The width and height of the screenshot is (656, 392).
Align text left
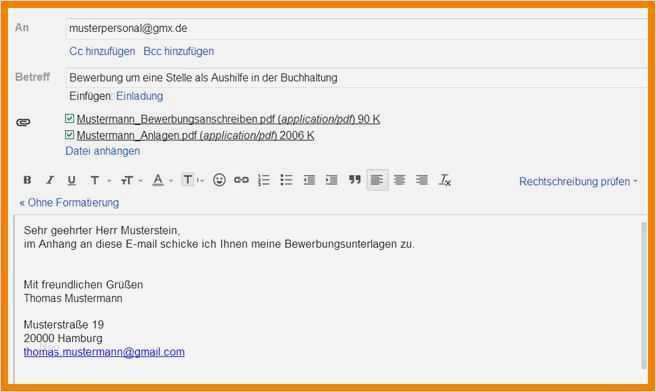[377, 180]
